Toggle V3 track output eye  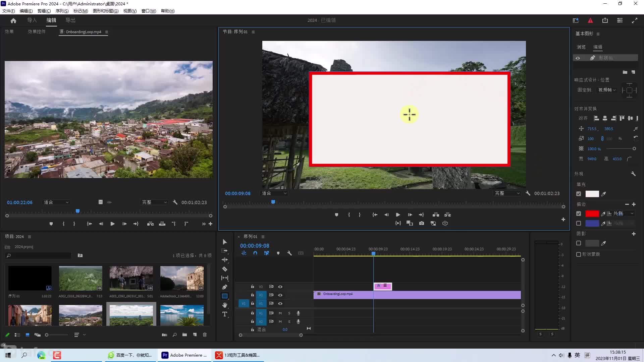coord(280,287)
